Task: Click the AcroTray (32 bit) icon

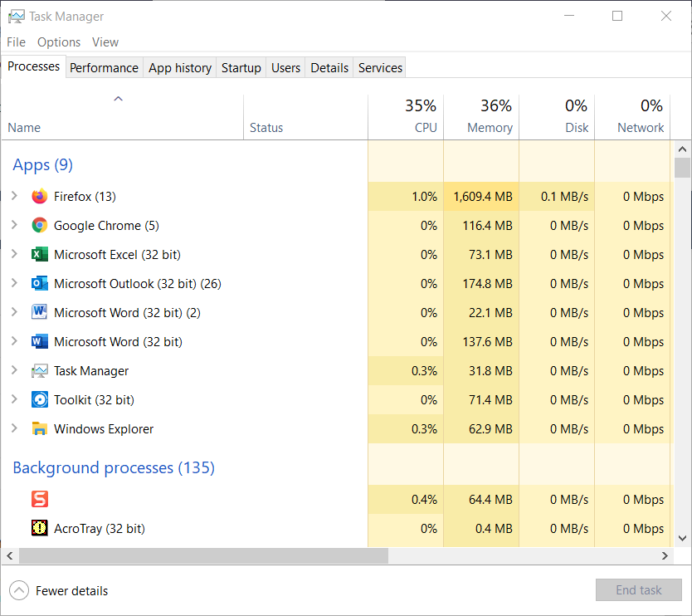Action: [x=40, y=528]
